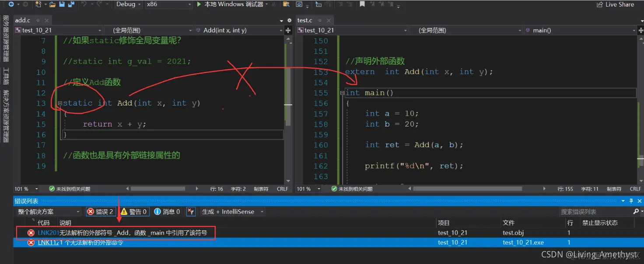644x264 pixels.
Task: Pin the add.c tab
Action: click(x=38, y=21)
